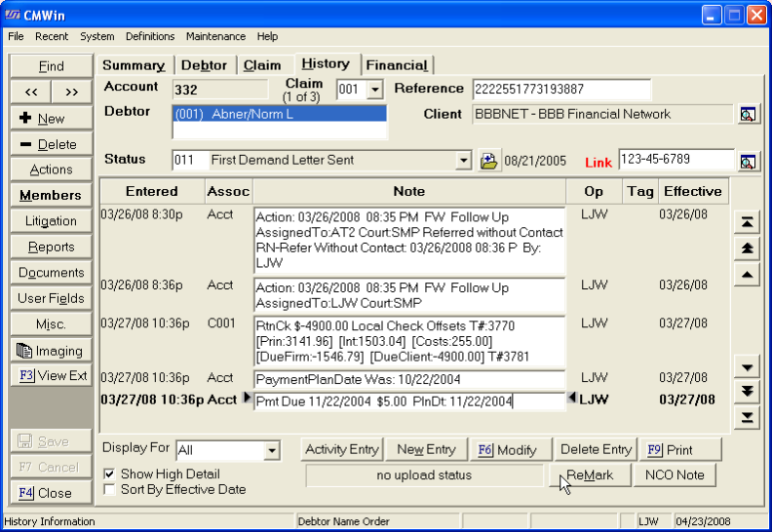Image resolution: width=772 pixels, height=532 pixels.
Task: Enable Sort By Effective Date checkbox
Action: (x=109, y=489)
